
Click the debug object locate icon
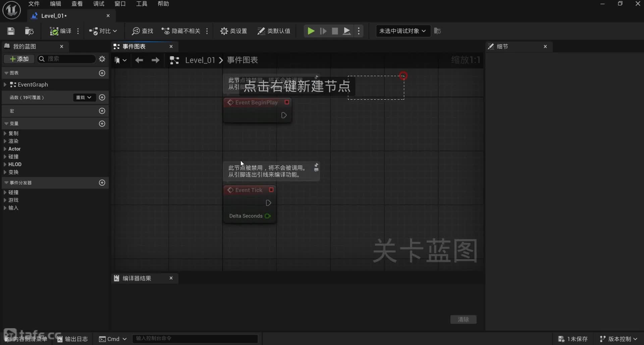437,31
